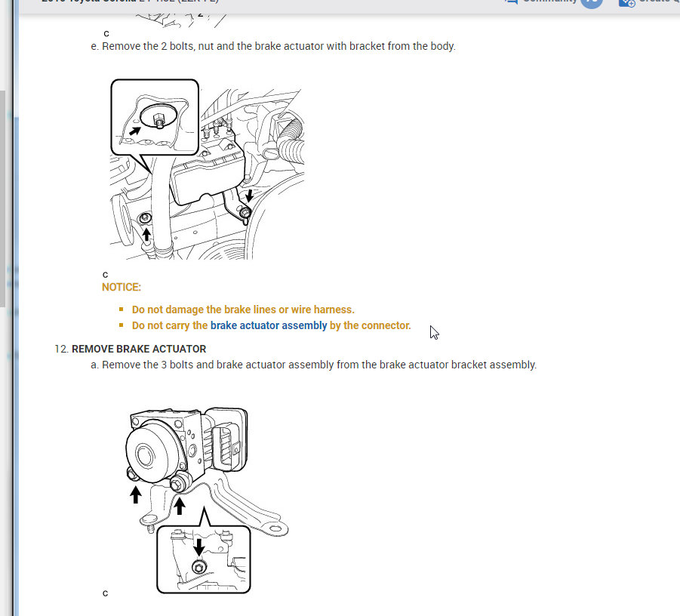
Task: Click the Create icon in header
Action: click(x=626, y=2)
